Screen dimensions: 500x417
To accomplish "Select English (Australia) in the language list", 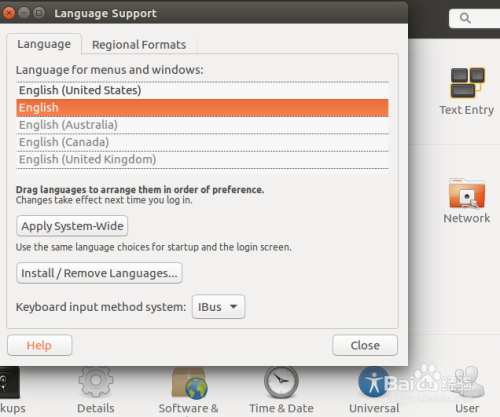I will pyautogui.click(x=202, y=125).
